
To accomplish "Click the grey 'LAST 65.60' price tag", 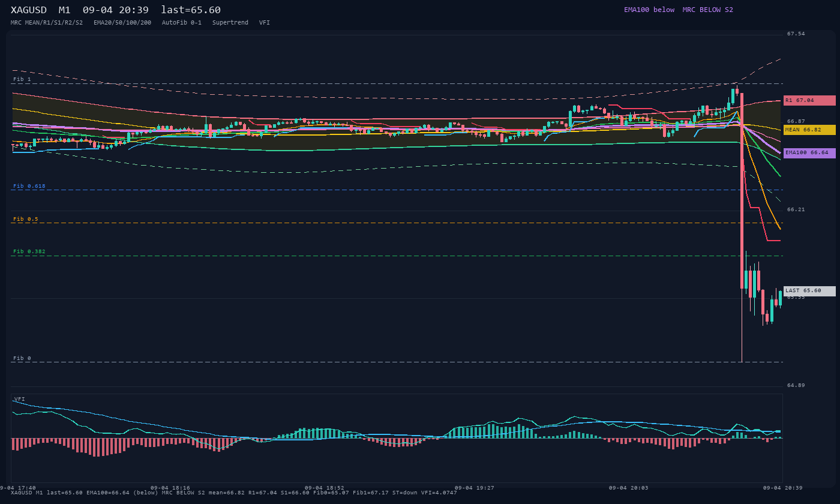I will tap(809, 291).
